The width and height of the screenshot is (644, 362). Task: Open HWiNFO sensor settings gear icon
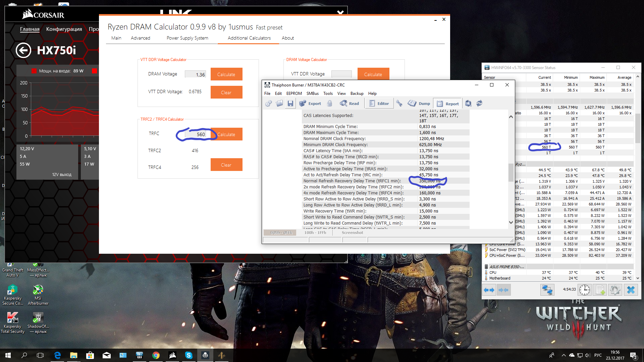615,290
